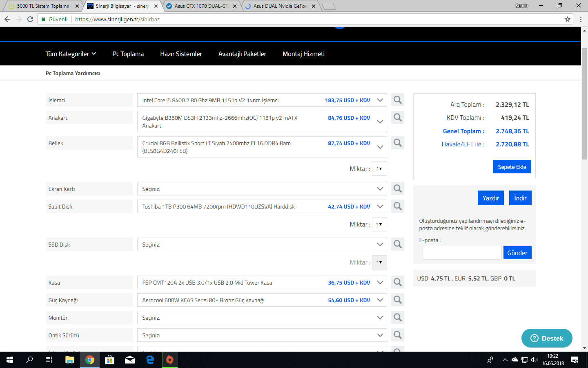Switch to the Asus DUAL Nvidia GeForce tab
This screenshot has height=368, width=588.
click(281, 6)
